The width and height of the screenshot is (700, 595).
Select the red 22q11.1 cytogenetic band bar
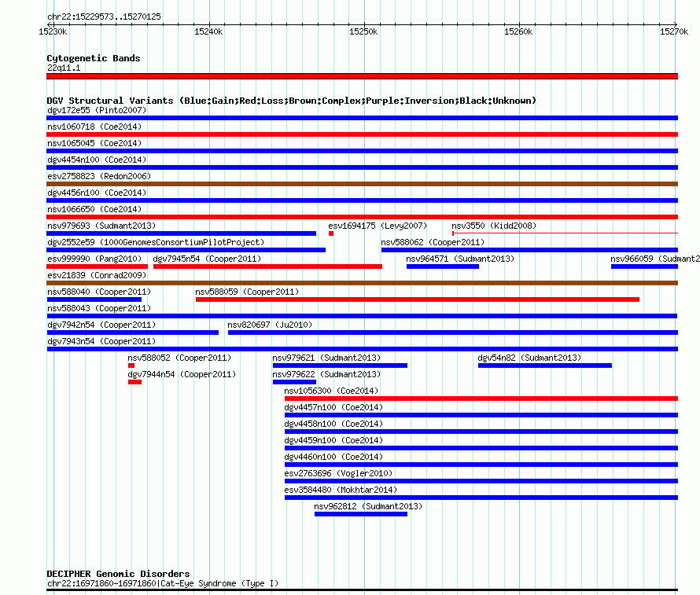click(x=362, y=76)
